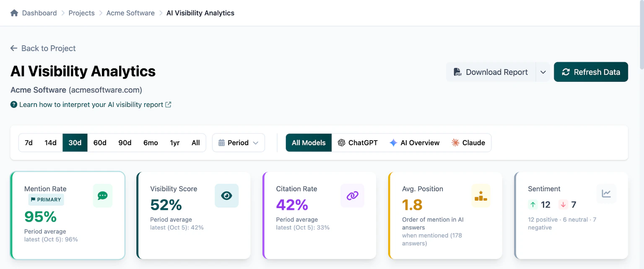The width and height of the screenshot is (644, 269).
Task: Click the Download Report button
Action: pos(491,72)
